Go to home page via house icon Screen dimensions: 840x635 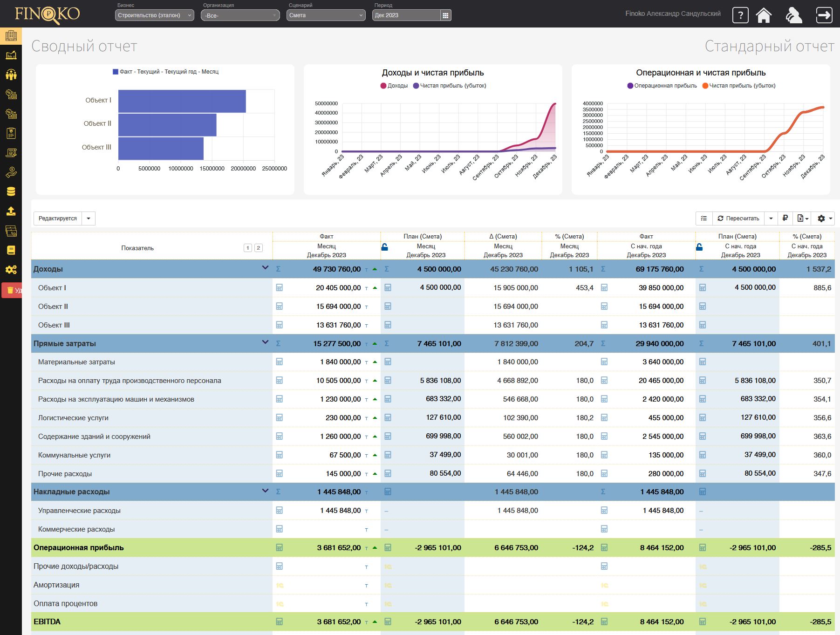click(x=764, y=15)
